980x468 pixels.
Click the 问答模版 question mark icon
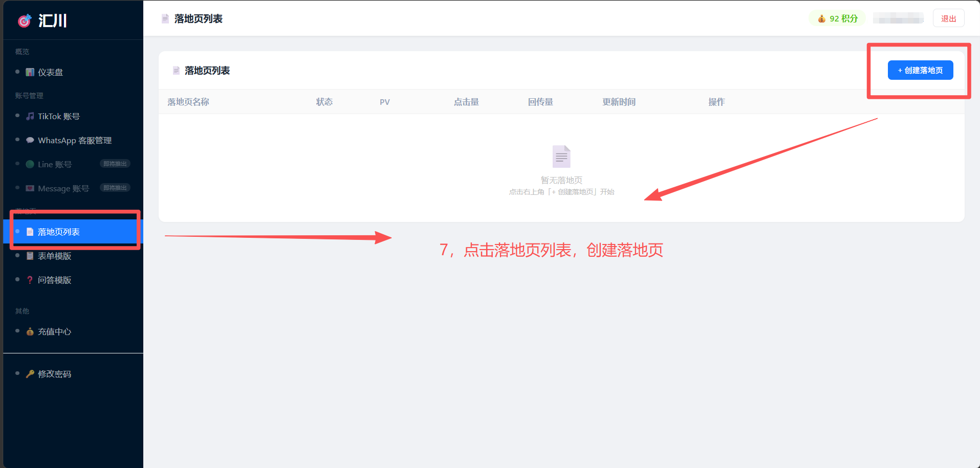tap(30, 280)
